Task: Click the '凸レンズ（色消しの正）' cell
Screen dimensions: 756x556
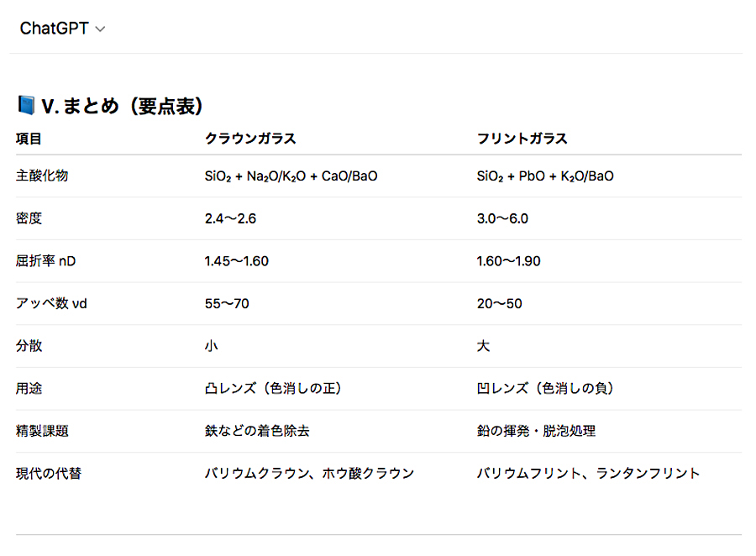Action: click(273, 389)
